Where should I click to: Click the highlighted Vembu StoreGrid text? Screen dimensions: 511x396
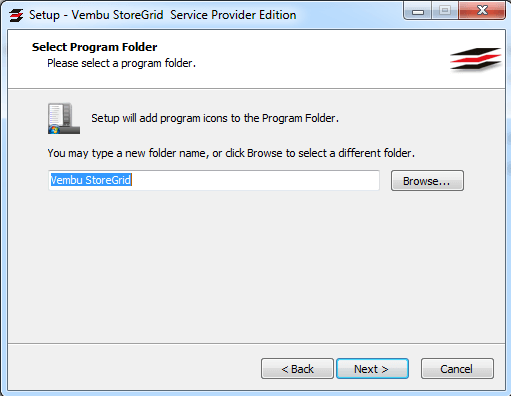pyautogui.click(x=91, y=180)
